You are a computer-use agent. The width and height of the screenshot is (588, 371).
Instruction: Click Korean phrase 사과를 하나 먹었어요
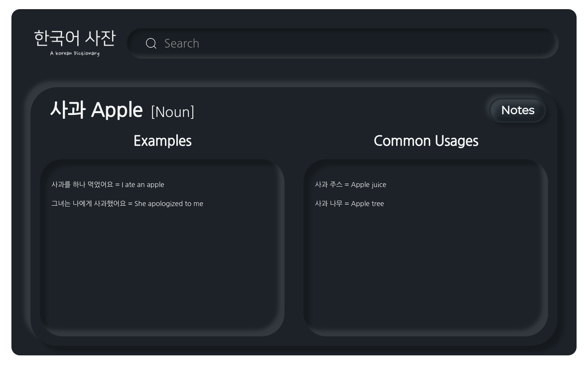(x=82, y=184)
